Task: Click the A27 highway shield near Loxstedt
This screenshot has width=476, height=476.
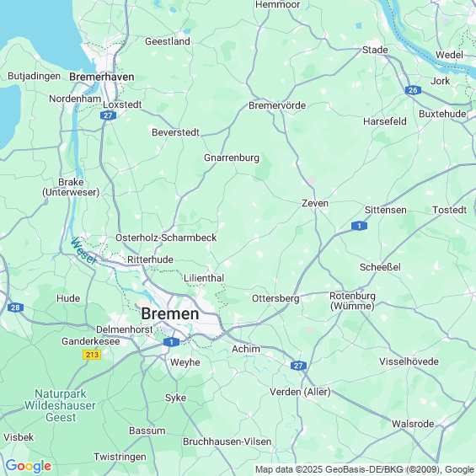Action: point(108,115)
